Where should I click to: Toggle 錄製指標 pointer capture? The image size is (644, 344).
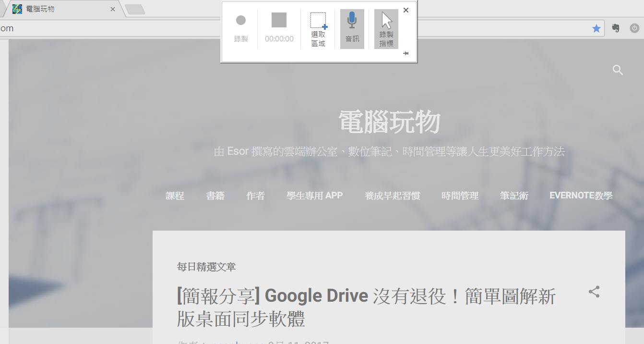386,29
